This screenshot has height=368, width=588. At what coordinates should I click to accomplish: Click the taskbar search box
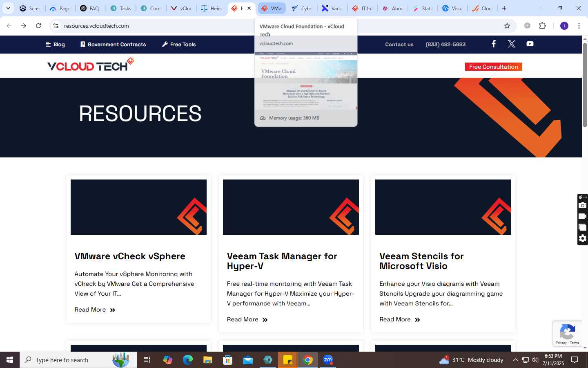78,360
